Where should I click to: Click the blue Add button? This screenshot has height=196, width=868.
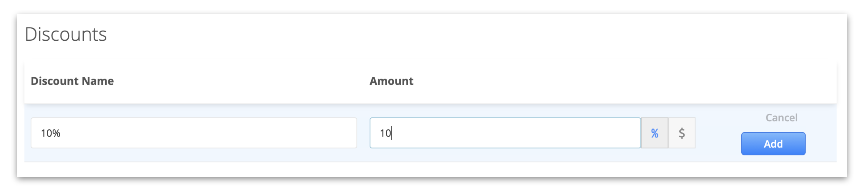[x=773, y=144]
